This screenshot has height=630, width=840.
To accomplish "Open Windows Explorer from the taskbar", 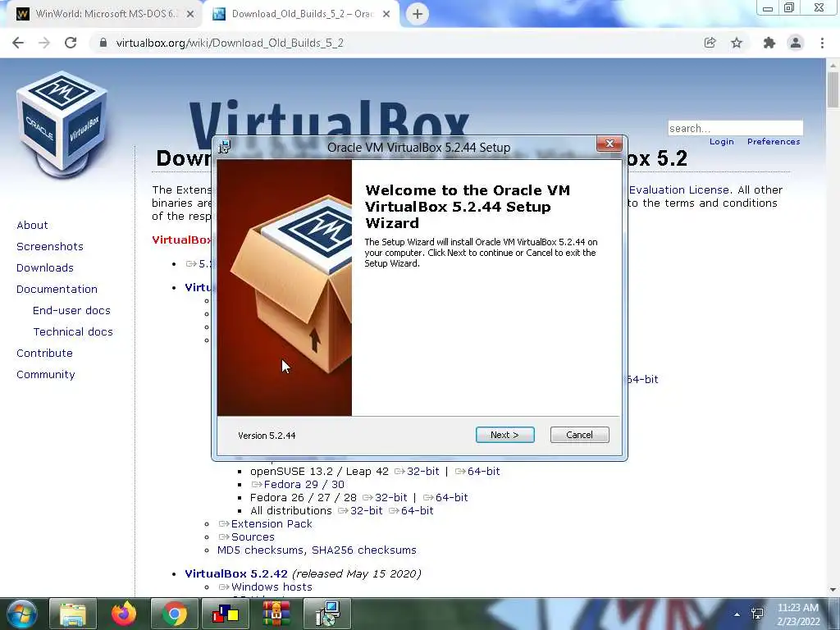I will 73,614.
